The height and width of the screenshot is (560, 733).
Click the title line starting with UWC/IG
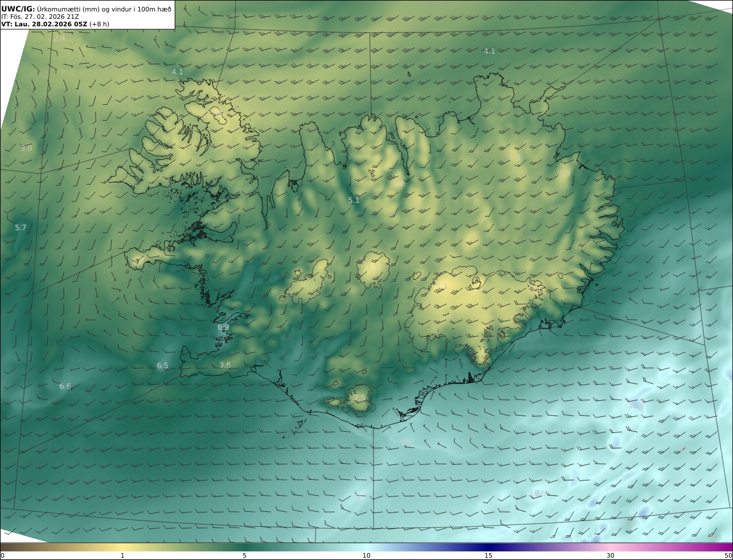(x=86, y=9)
